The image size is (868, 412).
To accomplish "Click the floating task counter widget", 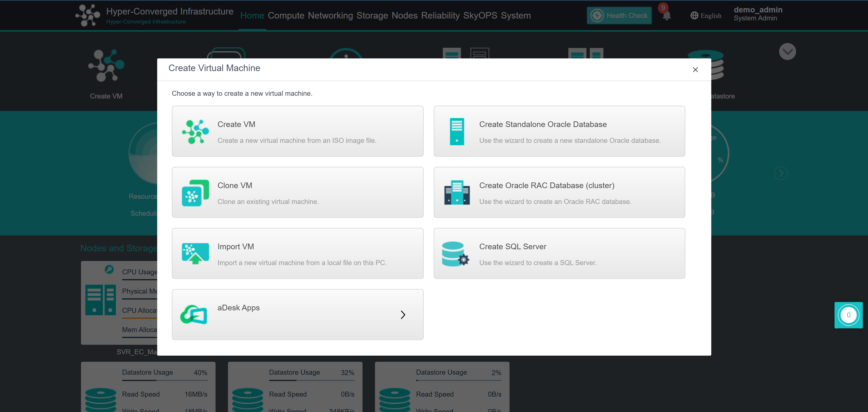I will pos(848,315).
